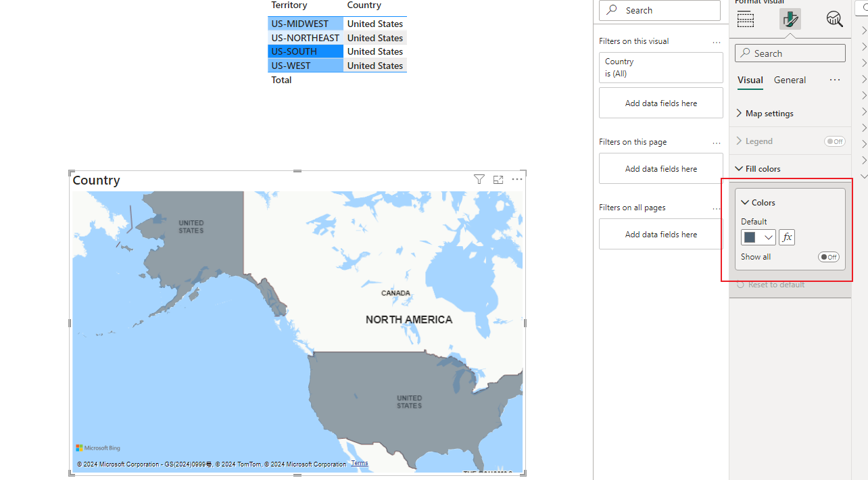Click the Country title of the map visual
868x480 pixels.
point(96,180)
